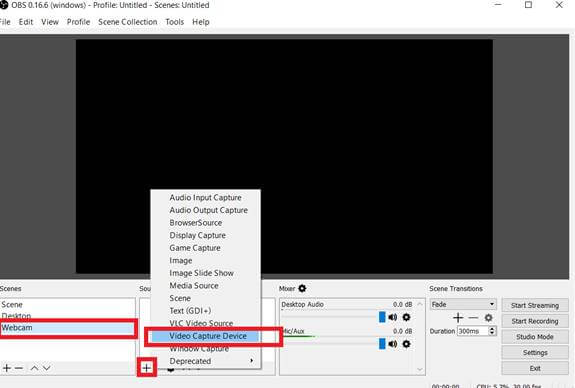Open Mic/Aux gear settings

(x=406, y=344)
